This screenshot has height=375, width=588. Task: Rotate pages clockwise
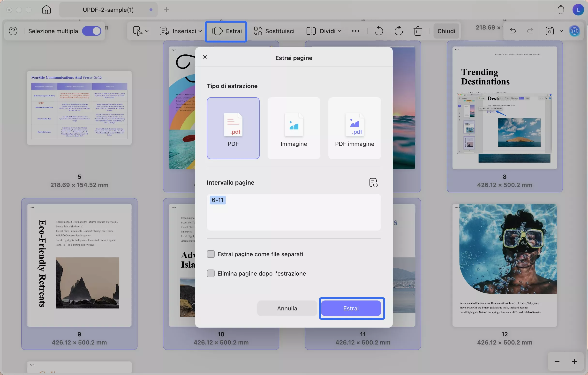(399, 31)
